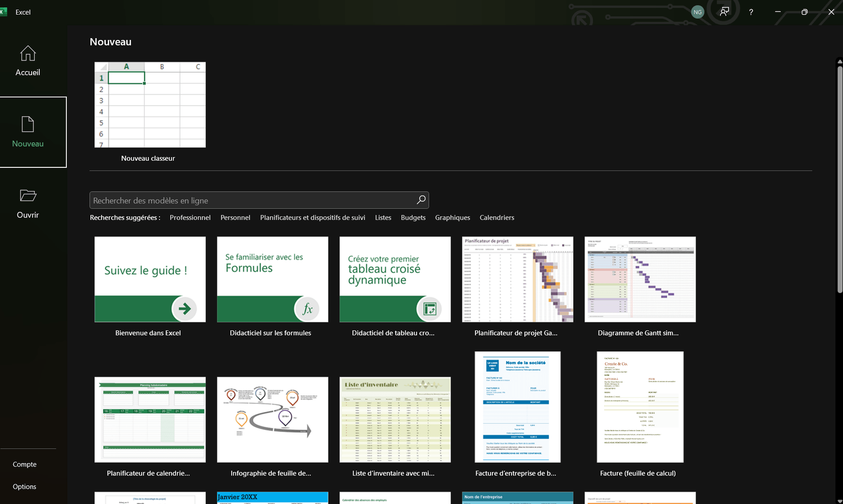The image size is (843, 504).
Task: Select the Budgets suggested search link
Action: (413, 217)
